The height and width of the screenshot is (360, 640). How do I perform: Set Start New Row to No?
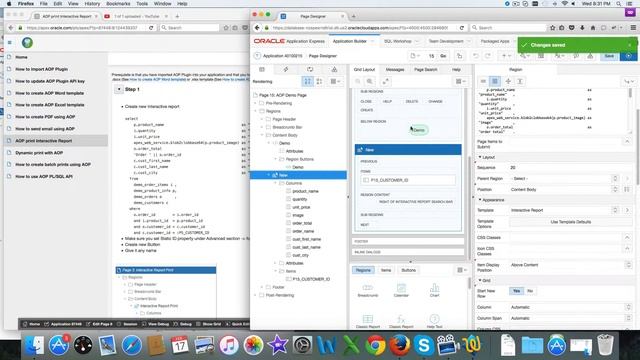tap(530, 291)
